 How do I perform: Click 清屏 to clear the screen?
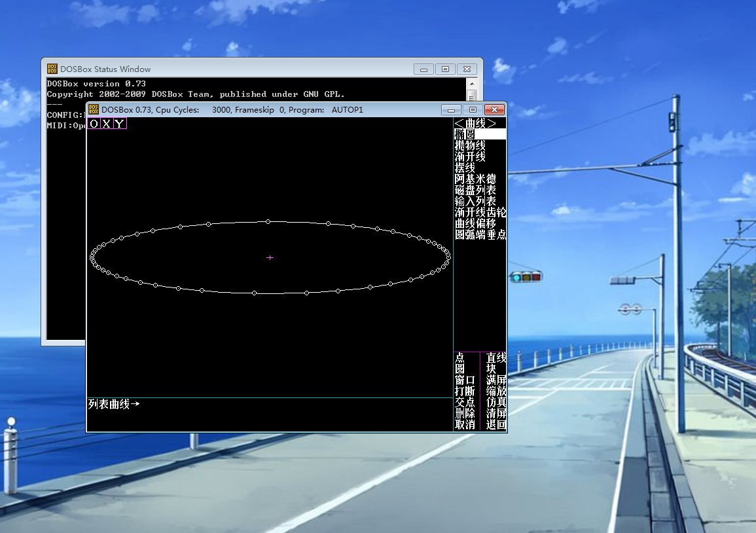(x=496, y=413)
